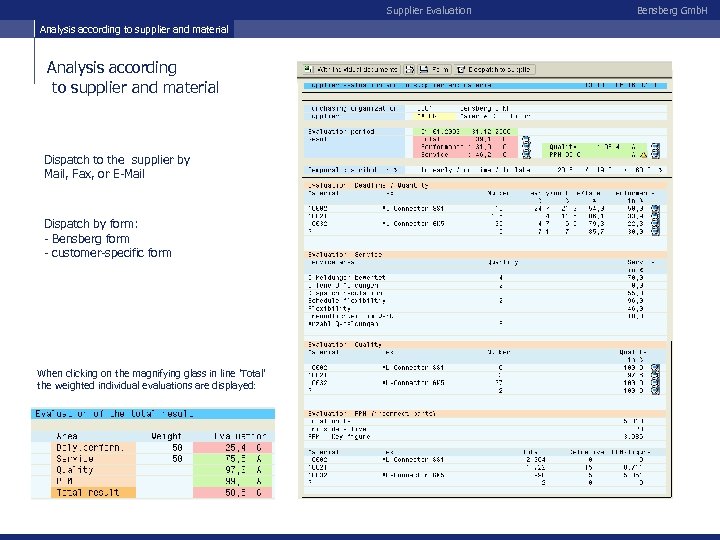Click the 'Supplier Evaluation' header title
The width and height of the screenshot is (720, 540).
(429, 11)
